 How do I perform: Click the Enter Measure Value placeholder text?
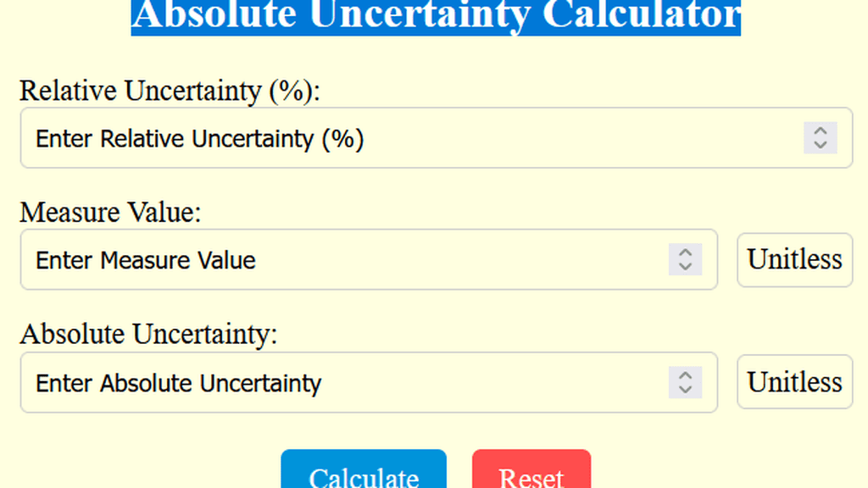145,260
